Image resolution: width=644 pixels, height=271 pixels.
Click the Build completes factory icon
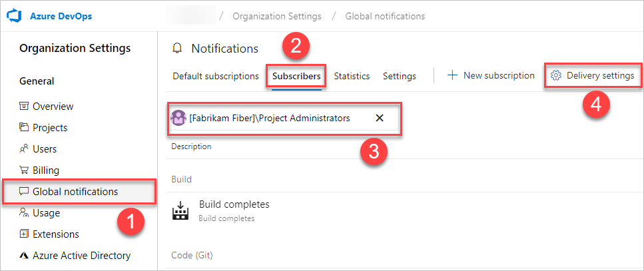(x=180, y=210)
